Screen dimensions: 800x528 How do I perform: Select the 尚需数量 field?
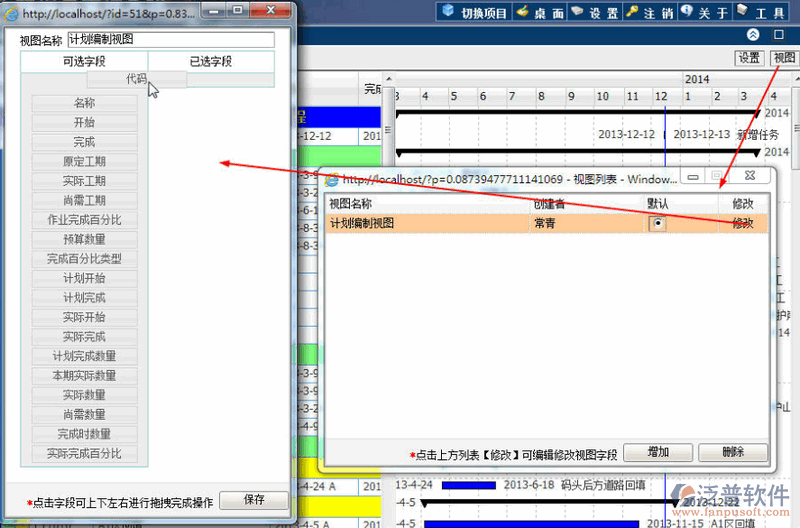pos(84,415)
